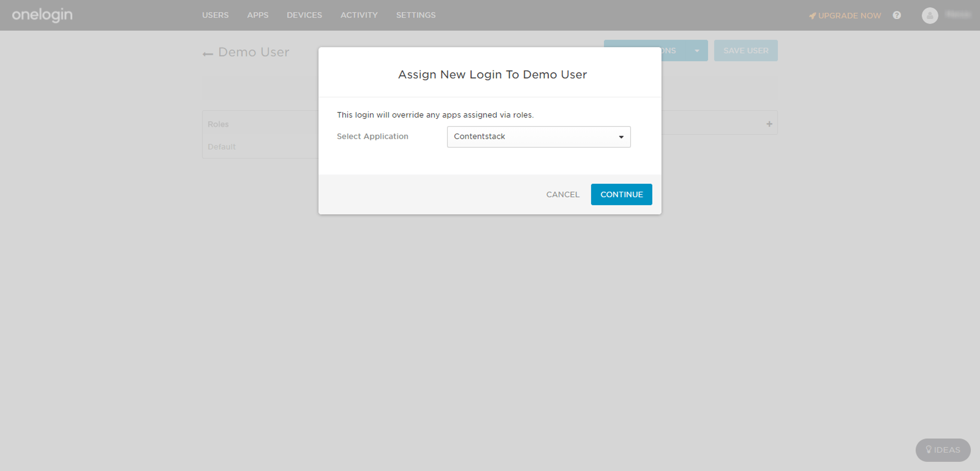Viewport: 980px width, 471px height.
Task: Click the dialog title Assign New Login
Action: click(492, 75)
